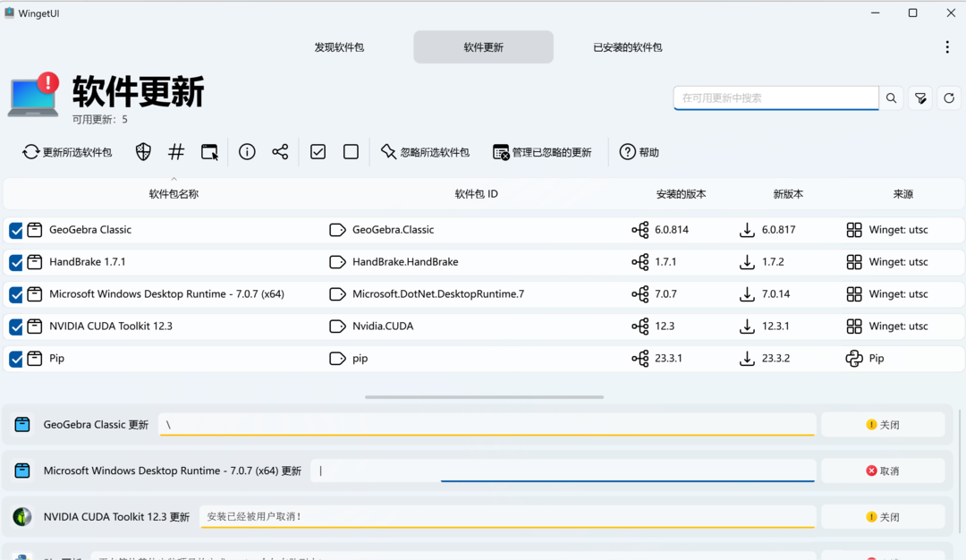Open package details info icon
Viewport: 966px width, 560px height.
click(x=247, y=151)
